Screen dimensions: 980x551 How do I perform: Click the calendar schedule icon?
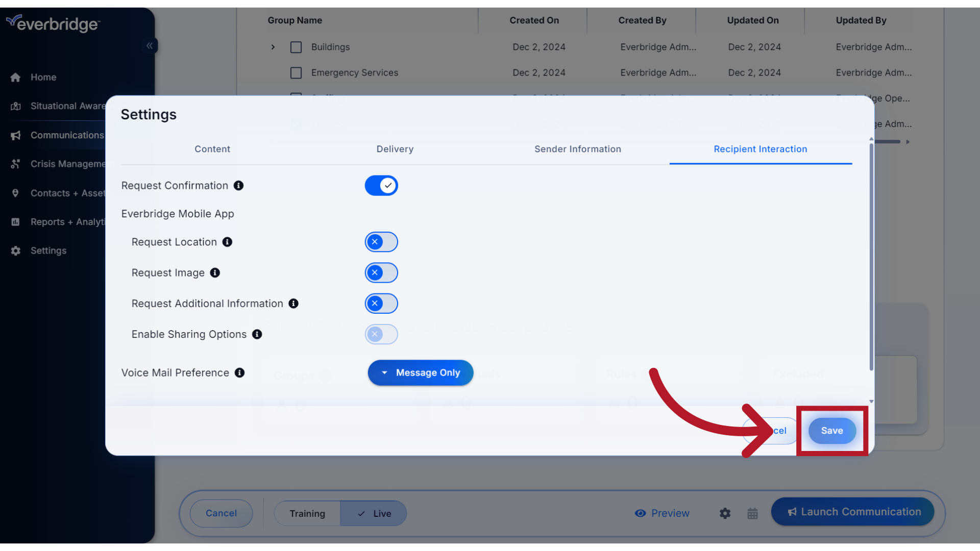752,513
